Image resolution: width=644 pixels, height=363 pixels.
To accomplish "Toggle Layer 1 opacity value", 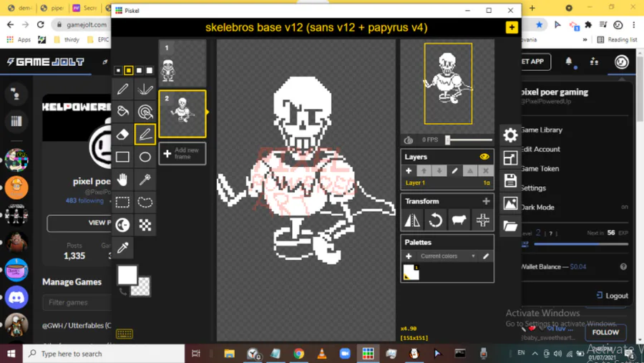I will [x=487, y=183].
